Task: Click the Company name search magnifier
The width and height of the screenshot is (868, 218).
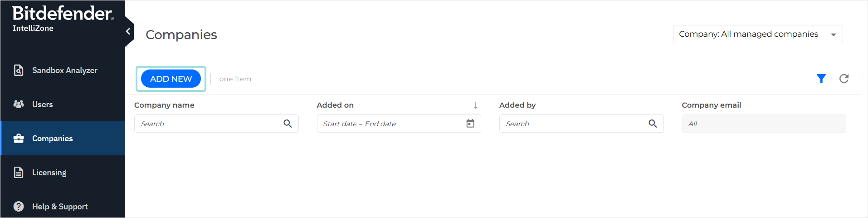Action: coord(288,124)
